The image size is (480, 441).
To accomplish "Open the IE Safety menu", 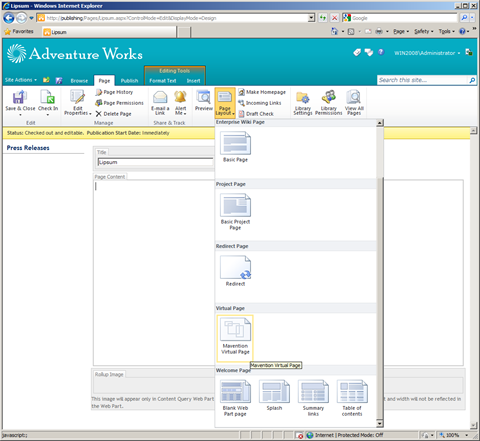I will [424, 31].
